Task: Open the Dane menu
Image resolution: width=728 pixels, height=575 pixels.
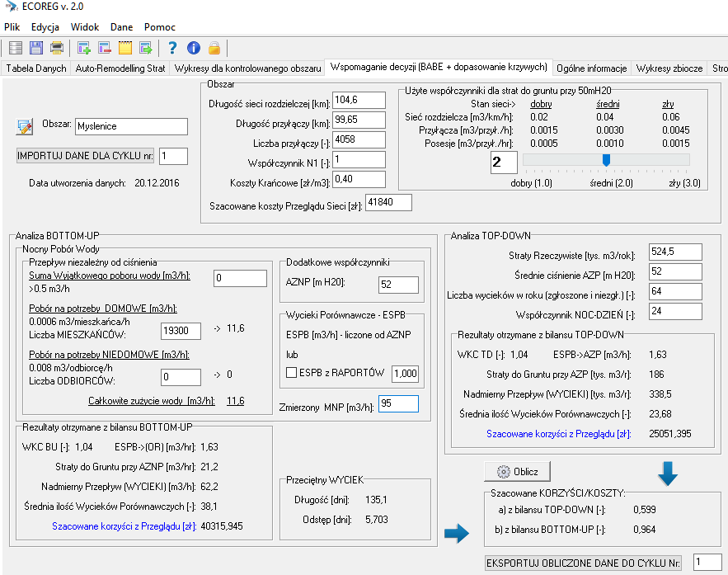Action: (x=122, y=27)
